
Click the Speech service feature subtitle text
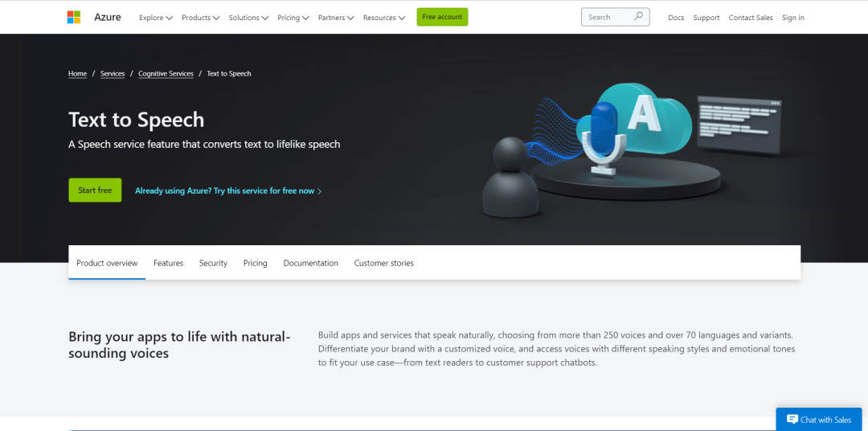204,144
